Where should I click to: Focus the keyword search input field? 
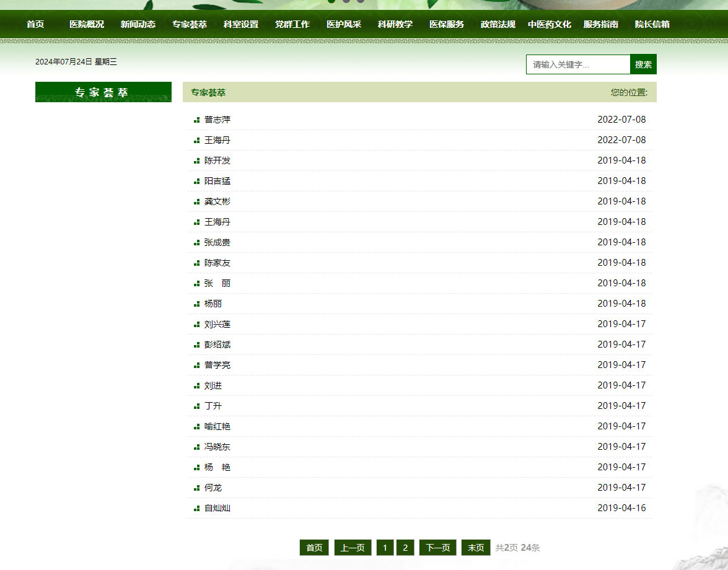tap(578, 64)
